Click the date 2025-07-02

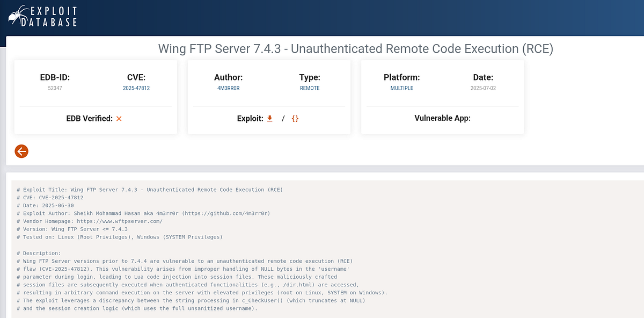[483, 88]
